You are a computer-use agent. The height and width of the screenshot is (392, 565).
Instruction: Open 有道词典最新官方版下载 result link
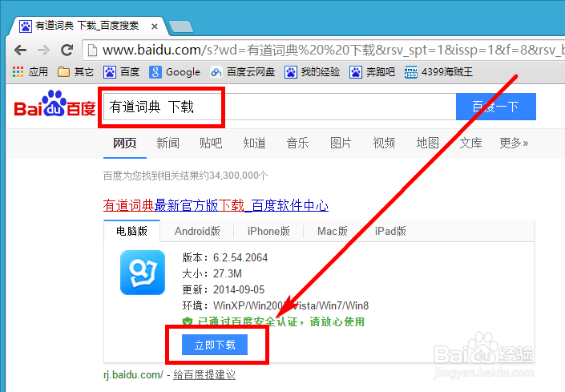tap(216, 205)
